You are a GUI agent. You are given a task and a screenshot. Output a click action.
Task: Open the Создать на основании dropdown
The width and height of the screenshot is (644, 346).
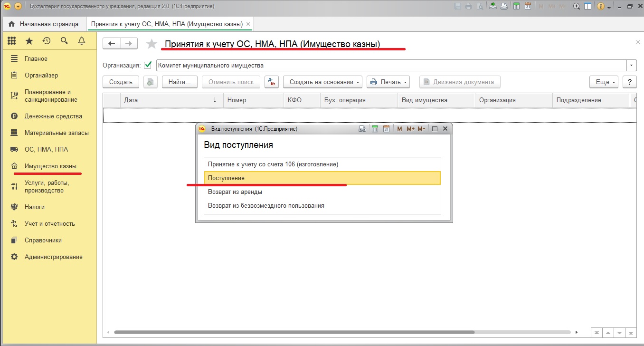pos(322,82)
